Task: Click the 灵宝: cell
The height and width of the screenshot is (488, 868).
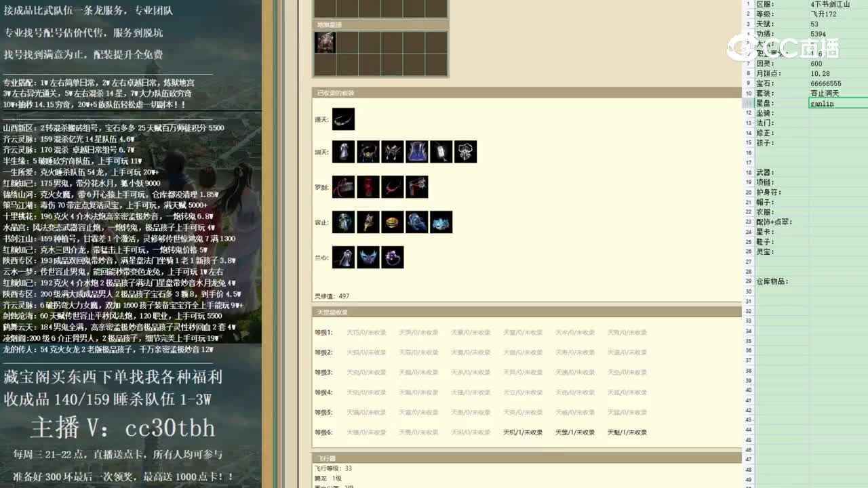Action: (x=782, y=251)
